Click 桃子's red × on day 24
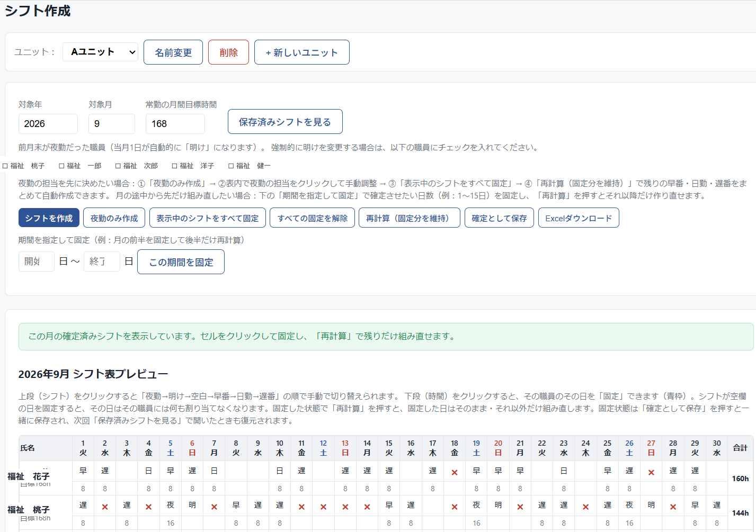756x532 pixels. coord(585,507)
